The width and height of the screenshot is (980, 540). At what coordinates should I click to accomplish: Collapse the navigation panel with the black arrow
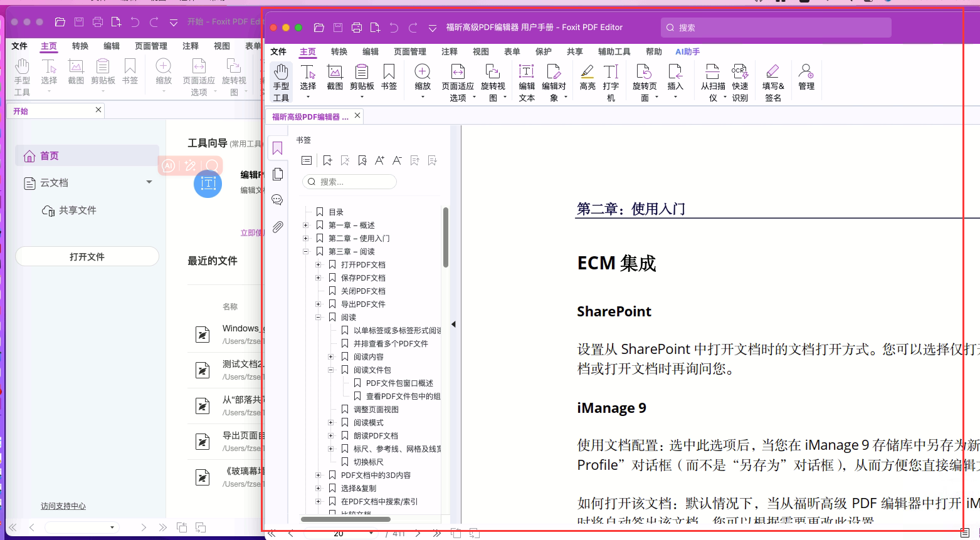453,325
